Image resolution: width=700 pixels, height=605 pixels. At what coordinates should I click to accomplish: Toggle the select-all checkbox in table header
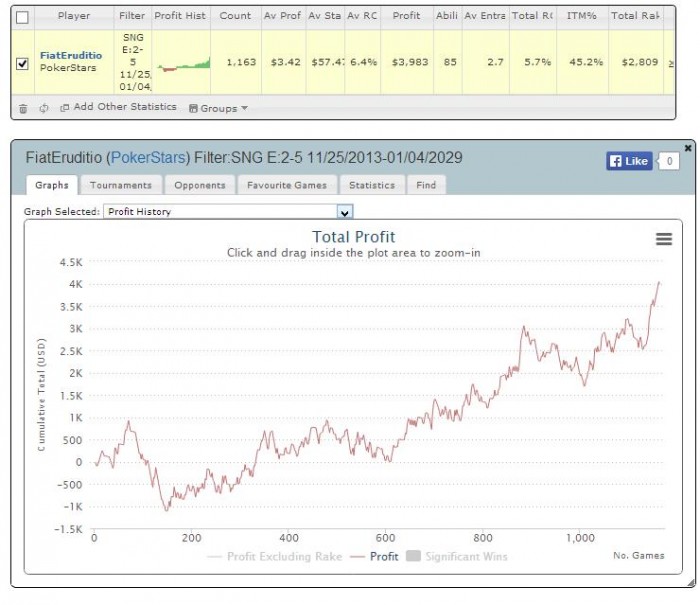[x=22, y=17]
